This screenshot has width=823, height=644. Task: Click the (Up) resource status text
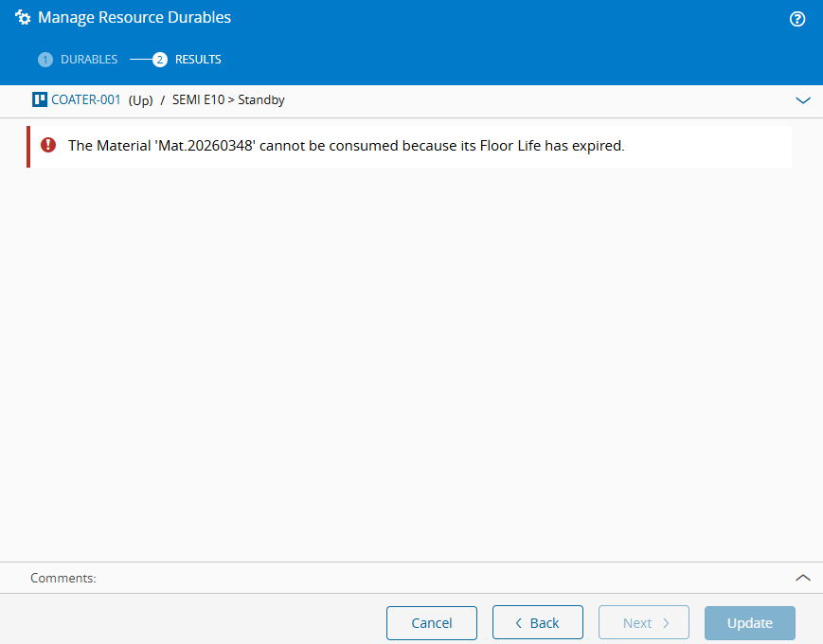[x=140, y=100]
